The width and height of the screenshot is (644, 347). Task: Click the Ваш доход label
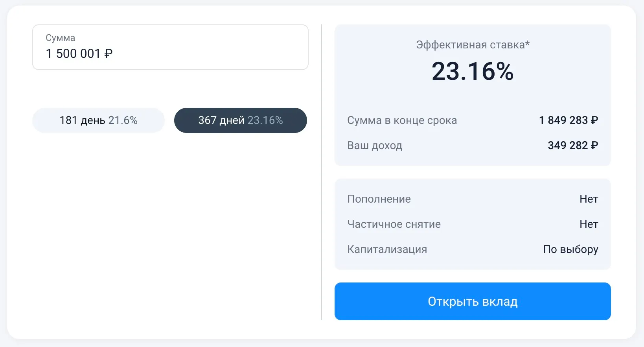[x=375, y=146]
